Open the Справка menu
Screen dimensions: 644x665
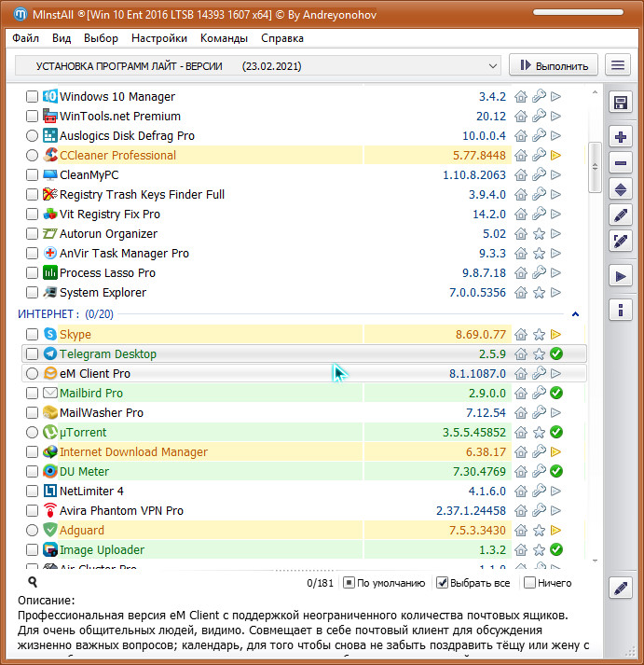click(282, 38)
